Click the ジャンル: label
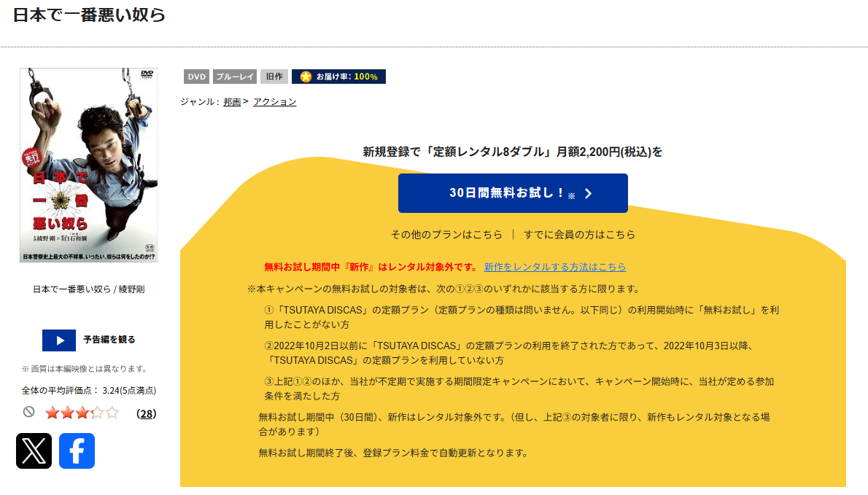Screen dimensions: 868x495 (200, 102)
